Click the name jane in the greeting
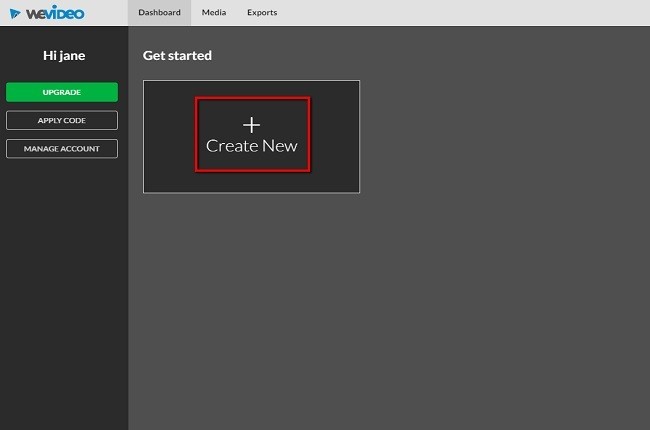The height and width of the screenshot is (430, 650). tap(72, 56)
